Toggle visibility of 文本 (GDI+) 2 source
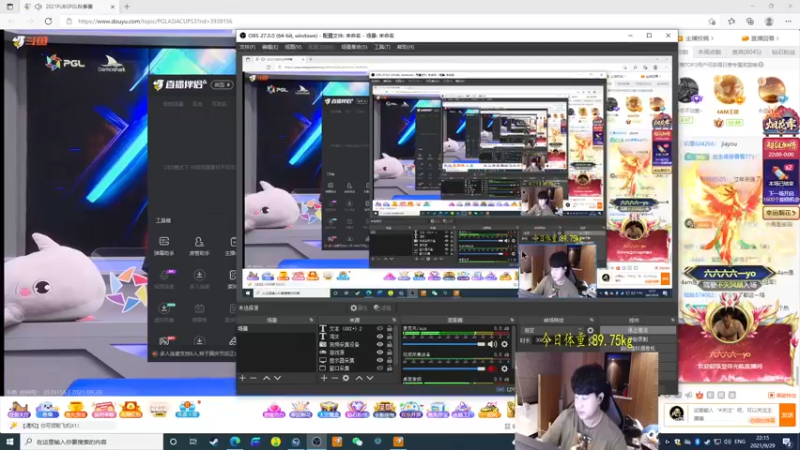 coord(380,329)
